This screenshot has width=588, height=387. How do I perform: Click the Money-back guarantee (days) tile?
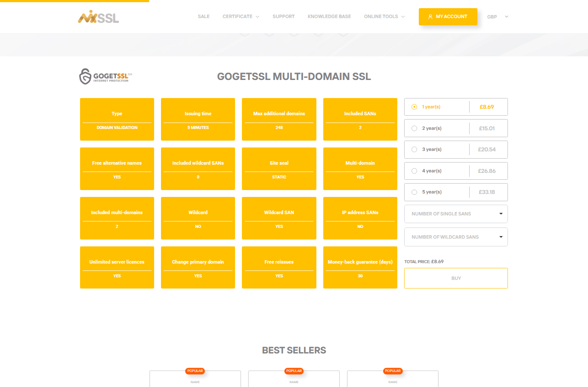tap(360, 267)
